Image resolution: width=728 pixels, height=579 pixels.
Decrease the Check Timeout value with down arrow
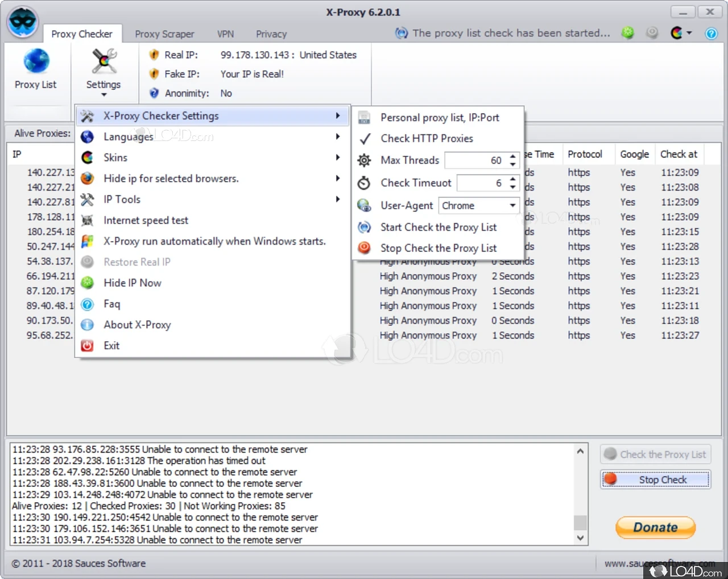(513, 187)
